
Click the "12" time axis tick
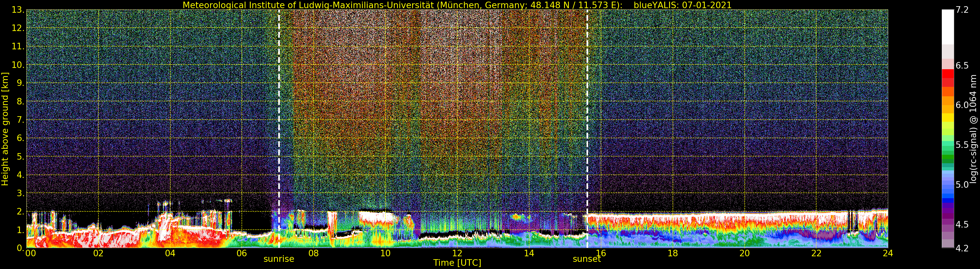(x=457, y=253)
